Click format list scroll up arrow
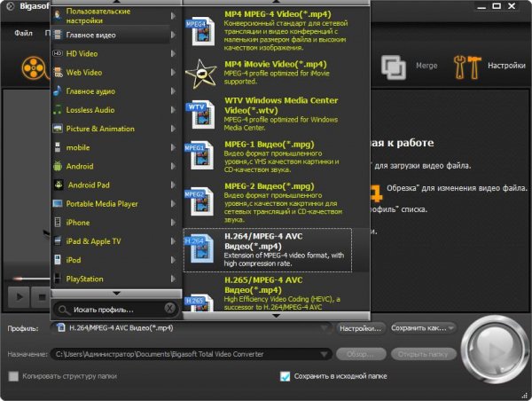Image resolution: width=532 pixels, height=401 pixels. 276,2
